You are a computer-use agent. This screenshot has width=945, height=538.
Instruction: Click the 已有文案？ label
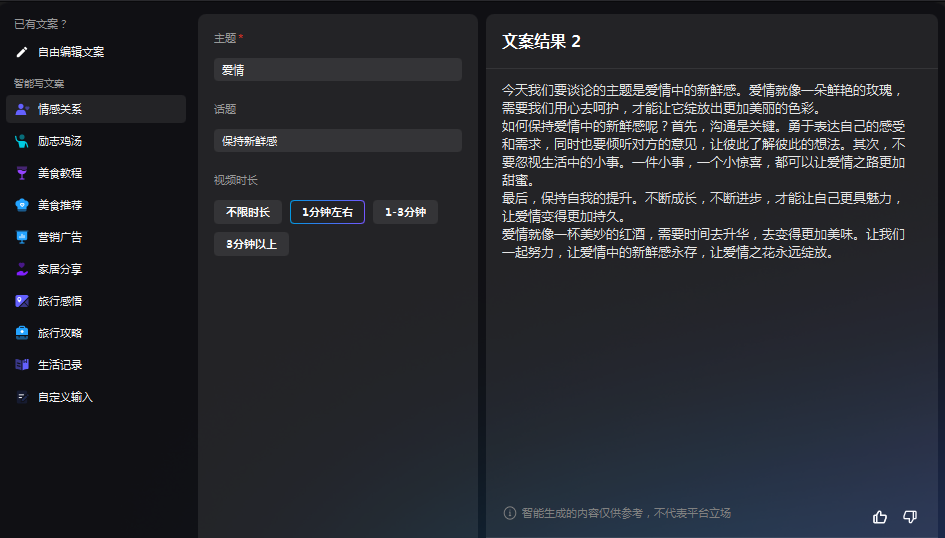click(x=40, y=24)
